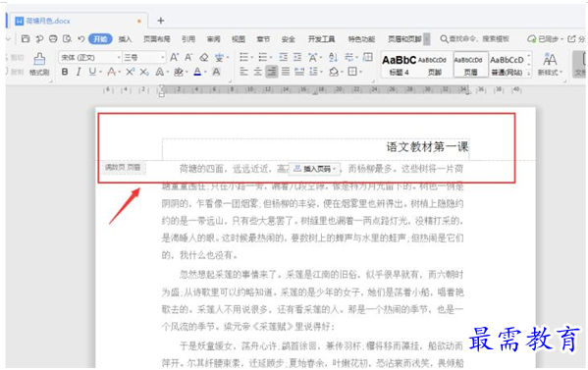Click the text effects outlined A icon

[x=159, y=72]
